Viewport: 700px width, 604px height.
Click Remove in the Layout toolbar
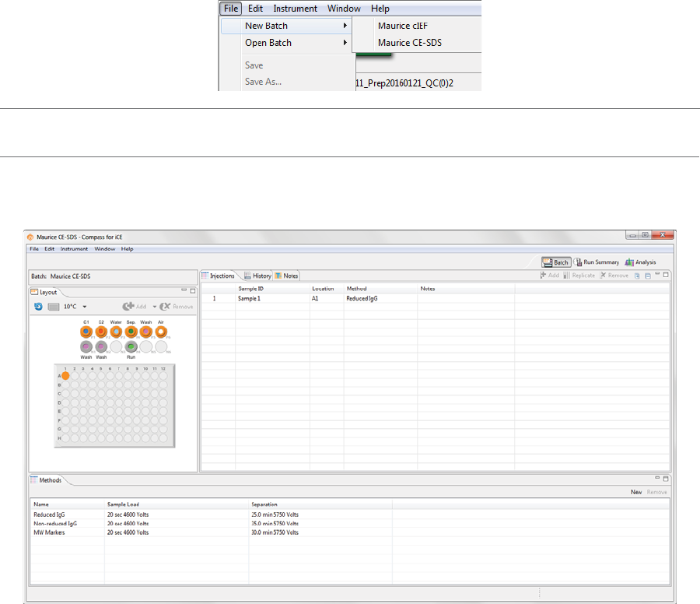point(177,307)
